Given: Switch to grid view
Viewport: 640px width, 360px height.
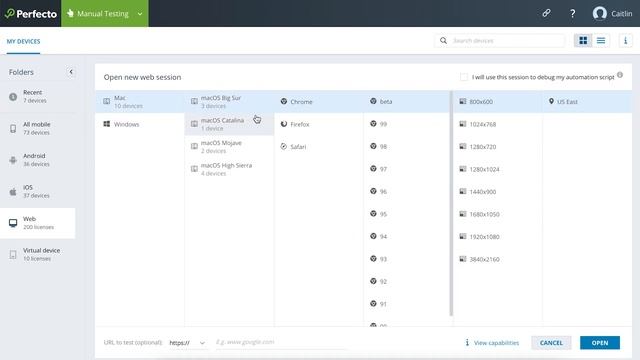Looking at the screenshot, I should (583, 40).
